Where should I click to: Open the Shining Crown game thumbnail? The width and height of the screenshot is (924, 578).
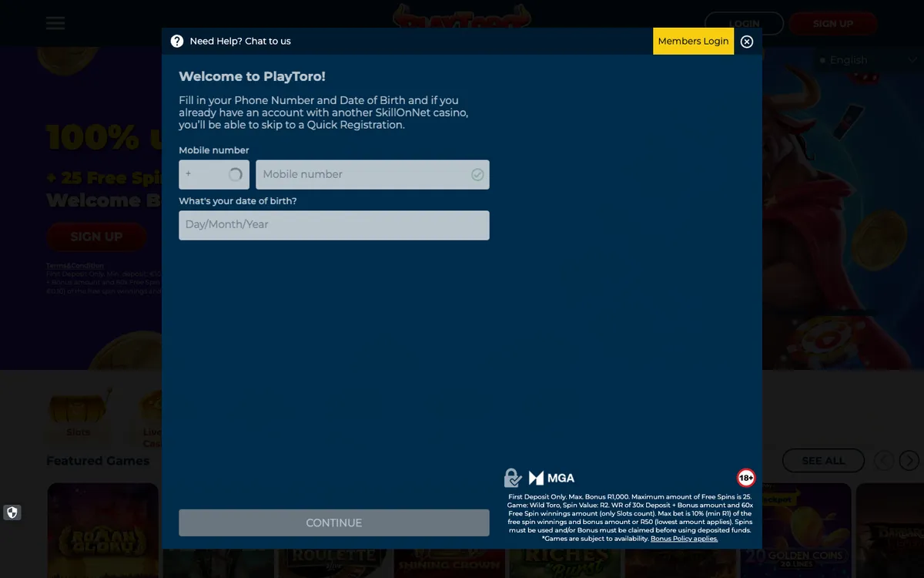(x=450, y=563)
